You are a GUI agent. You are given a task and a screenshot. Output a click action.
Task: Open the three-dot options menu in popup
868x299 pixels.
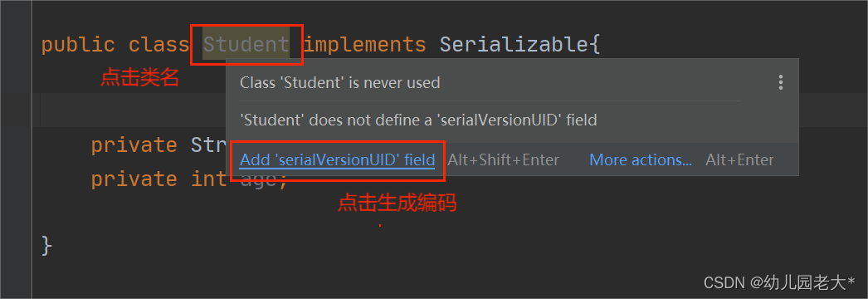click(781, 83)
